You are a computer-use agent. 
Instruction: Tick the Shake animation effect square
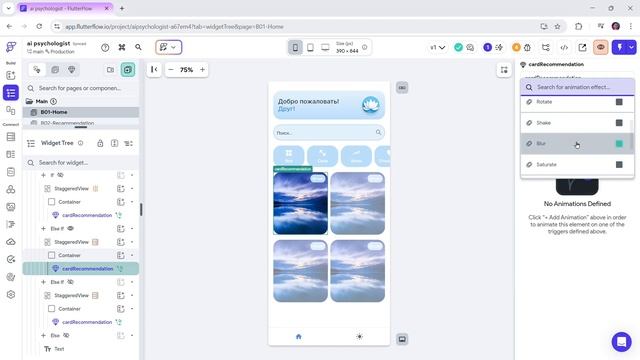[x=619, y=123]
